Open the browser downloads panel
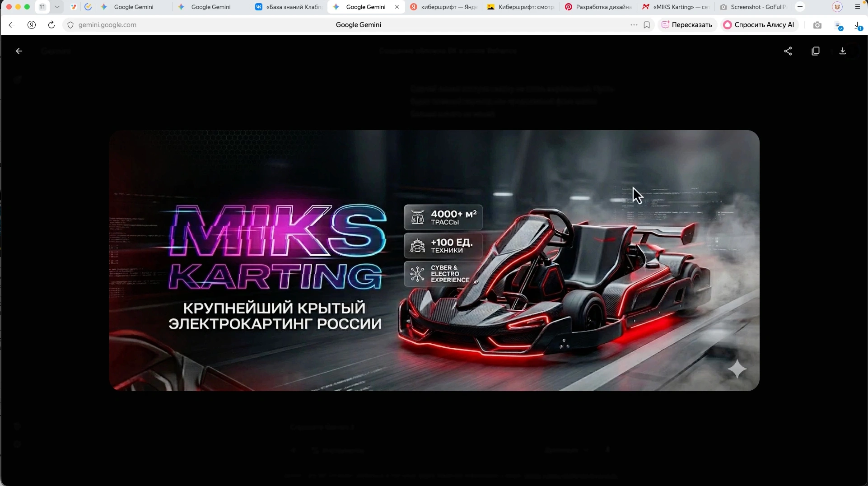Viewport: 868px width, 486px height. pos(858,26)
